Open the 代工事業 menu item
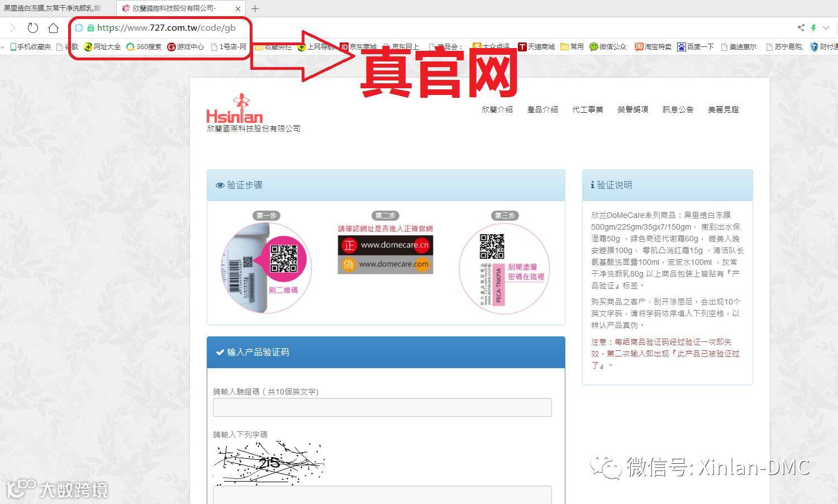Screen dimensions: 838x504 [588, 110]
